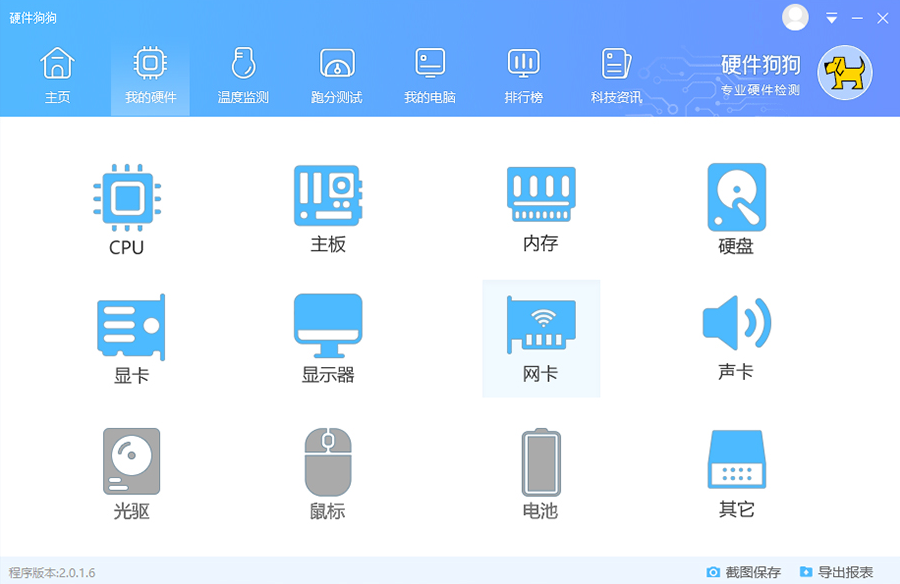This screenshot has width=900, height=584.
Task: Go to the 主页 home tab
Action: pos(57,76)
